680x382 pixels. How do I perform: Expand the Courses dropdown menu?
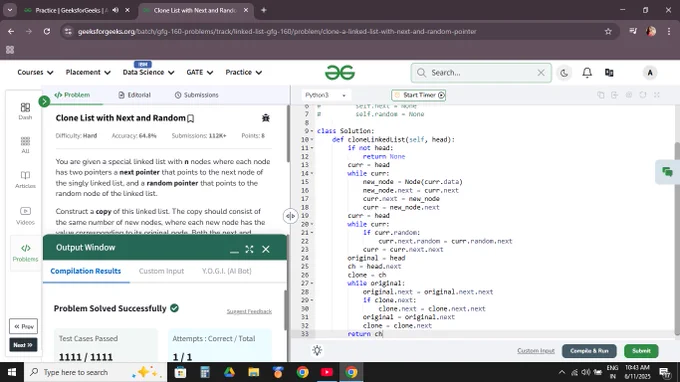tap(35, 72)
